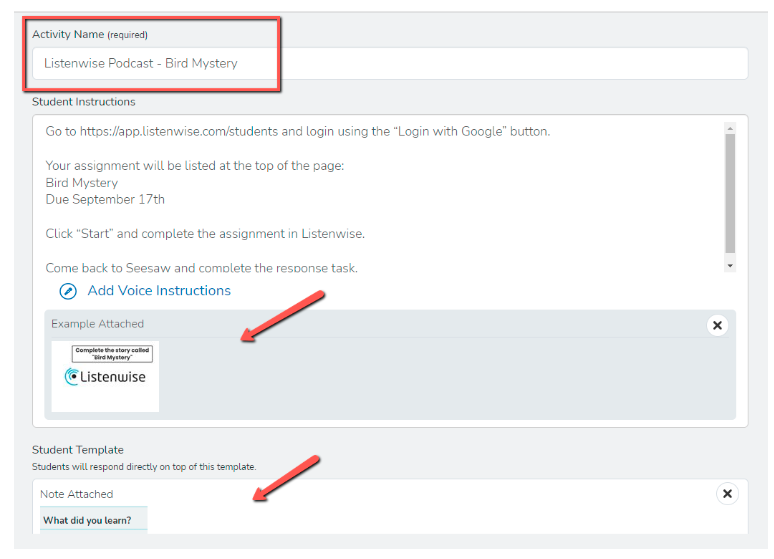
Task: Click the Add Voice Instructions pencil icon
Action: click(68, 291)
